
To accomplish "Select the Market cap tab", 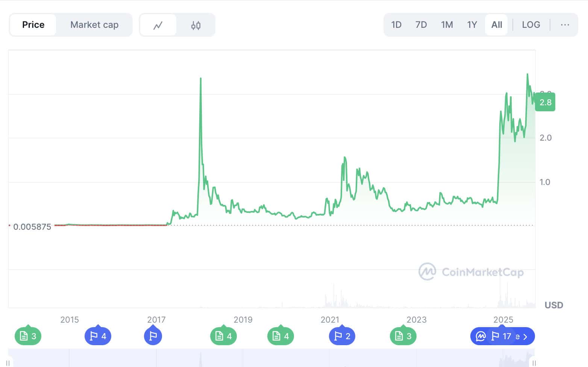I will tap(94, 25).
